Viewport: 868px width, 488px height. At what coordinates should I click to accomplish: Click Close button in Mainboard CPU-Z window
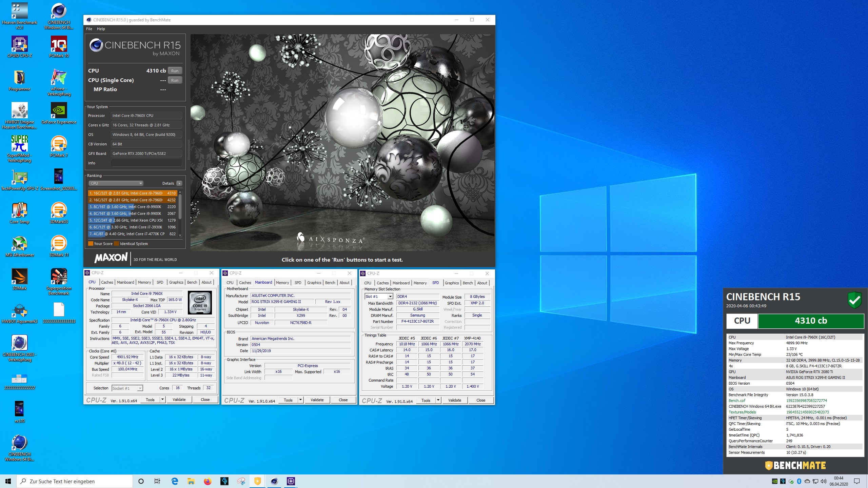coord(343,400)
